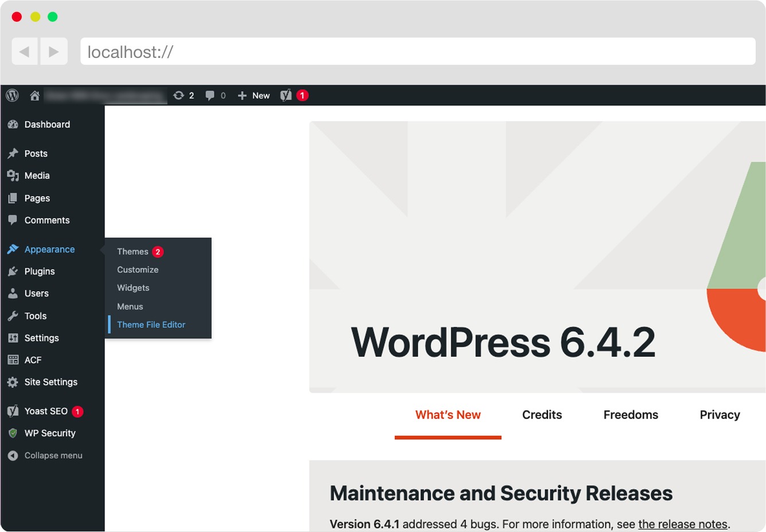This screenshot has height=532, width=766.
Task: Click the WordPress logo in admin bar
Action: (x=12, y=95)
